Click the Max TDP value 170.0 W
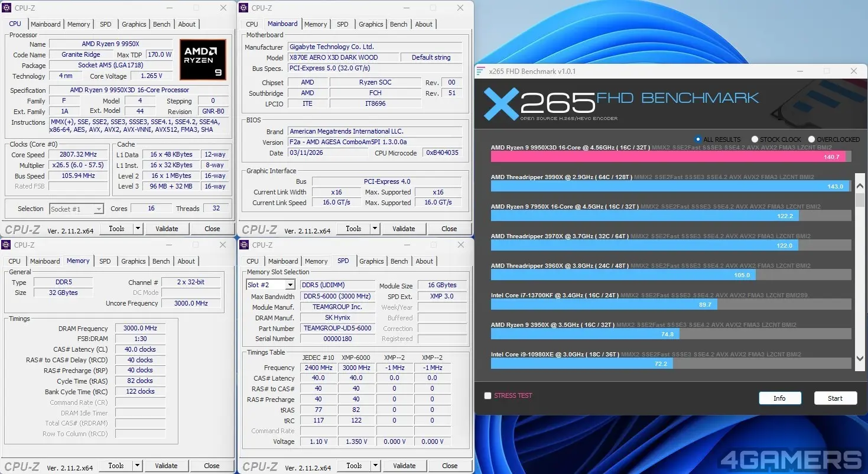Image resolution: width=868 pixels, height=474 pixels. [x=160, y=54]
